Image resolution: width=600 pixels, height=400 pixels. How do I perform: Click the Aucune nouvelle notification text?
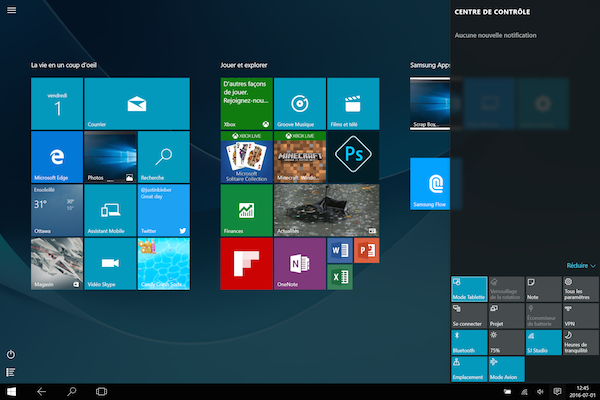tap(496, 35)
